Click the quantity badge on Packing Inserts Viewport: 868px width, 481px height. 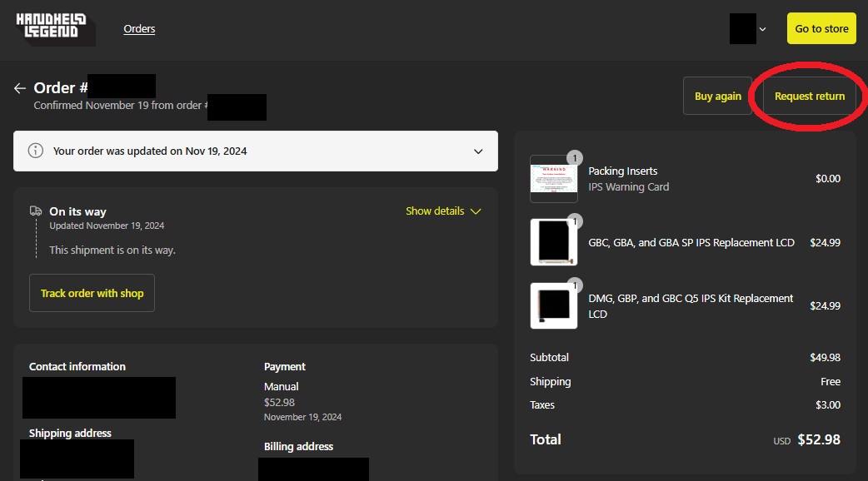pos(575,158)
